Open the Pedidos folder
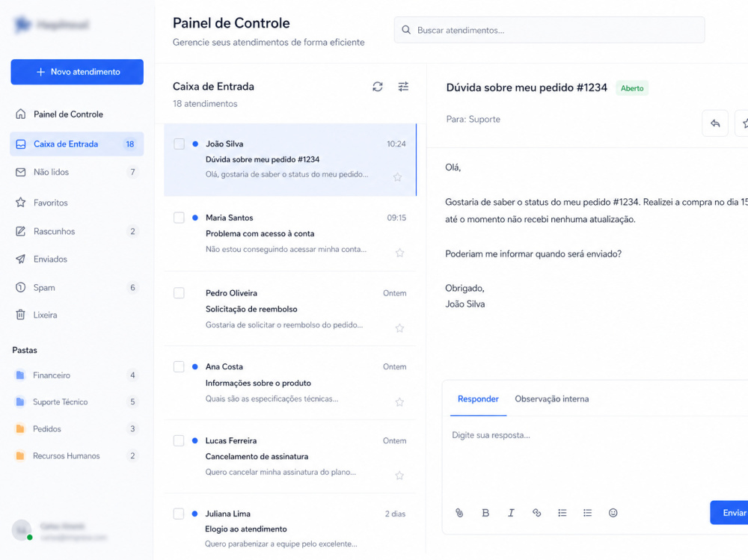Viewport: 748px width, 560px height. tap(77, 429)
